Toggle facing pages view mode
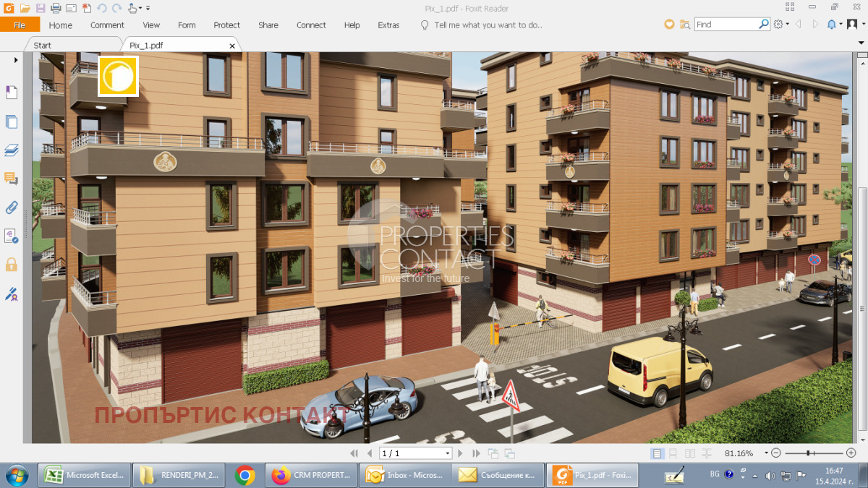This screenshot has width=868, height=488. pyautogui.click(x=690, y=453)
